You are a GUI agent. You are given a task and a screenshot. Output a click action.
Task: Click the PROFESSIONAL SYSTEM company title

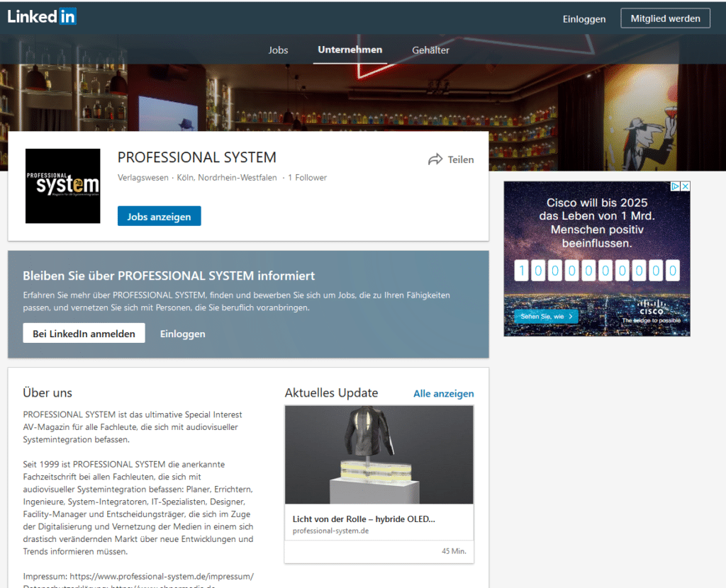(x=197, y=157)
